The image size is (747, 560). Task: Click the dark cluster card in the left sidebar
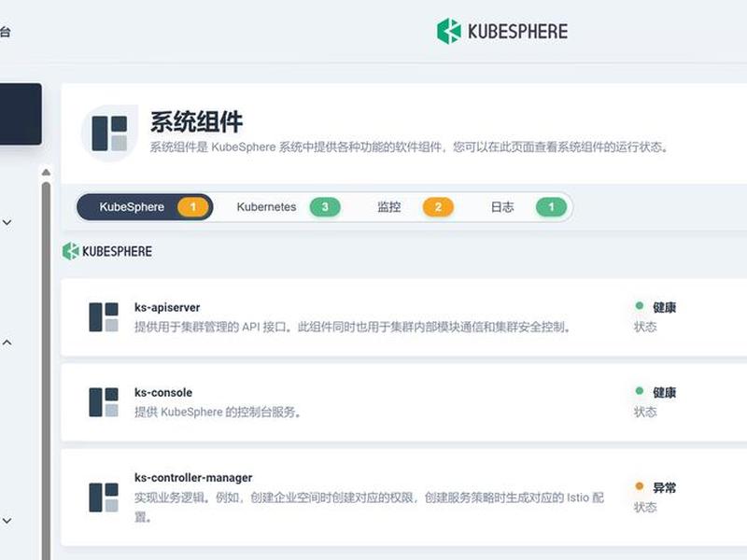[x=21, y=114]
